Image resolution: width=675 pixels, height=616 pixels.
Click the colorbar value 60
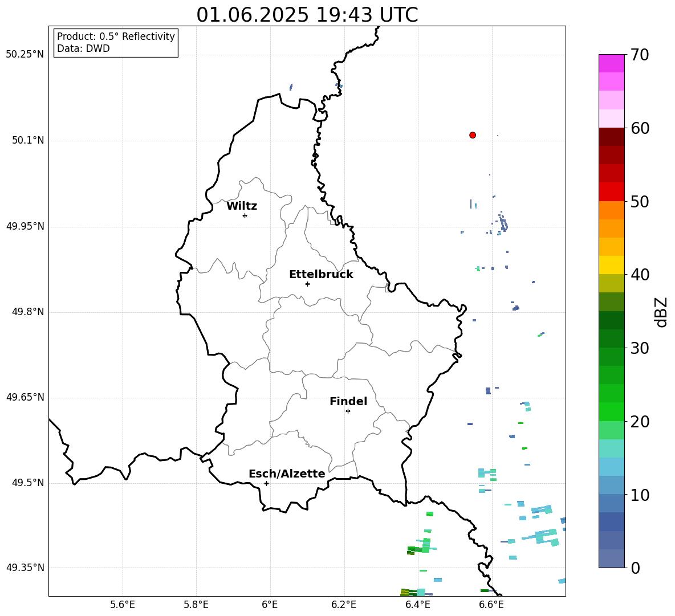coord(640,128)
